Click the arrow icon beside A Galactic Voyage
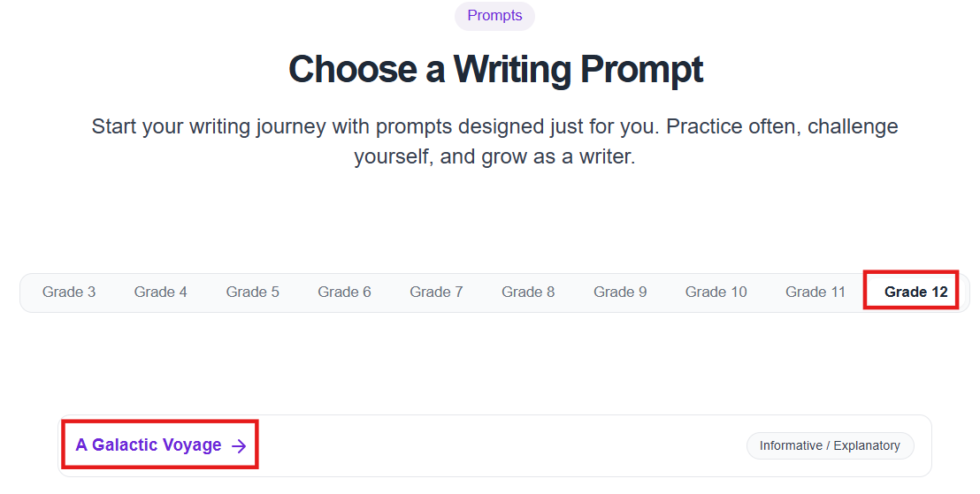The width and height of the screenshot is (980, 494). [x=239, y=446]
